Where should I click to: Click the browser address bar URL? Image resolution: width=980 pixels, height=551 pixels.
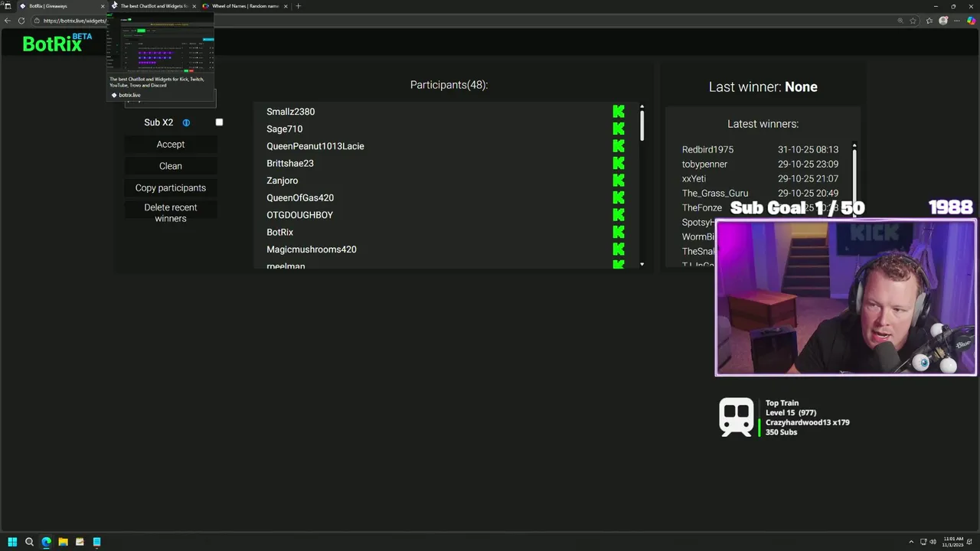[x=75, y=21]
